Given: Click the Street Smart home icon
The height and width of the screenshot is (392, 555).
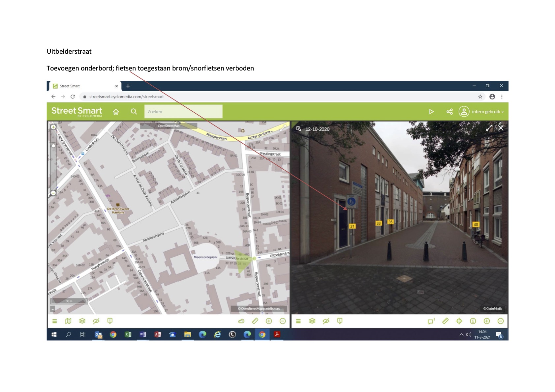Looking at the screenshot, I should pyautogui.click(x=116, y=112).
